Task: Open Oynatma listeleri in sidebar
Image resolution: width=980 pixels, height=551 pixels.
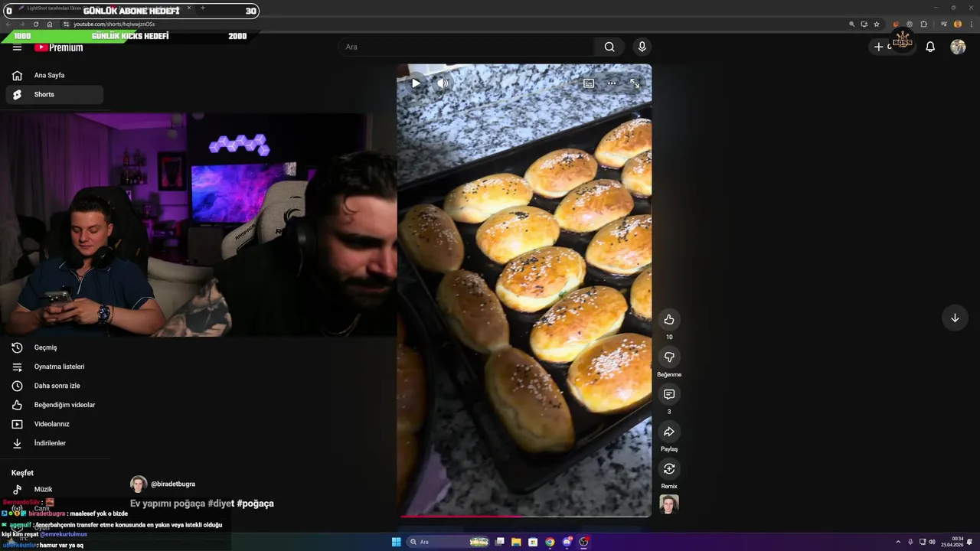Action: (54, 367)
